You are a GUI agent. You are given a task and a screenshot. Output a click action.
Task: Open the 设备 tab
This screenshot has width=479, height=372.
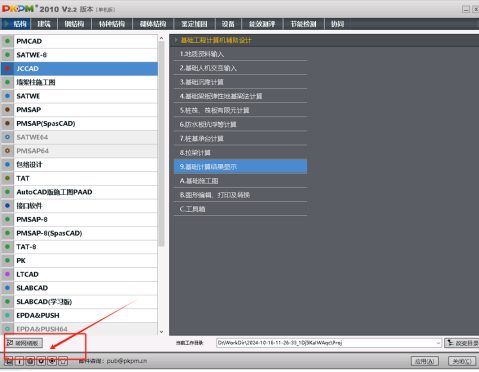coord(228,24)
